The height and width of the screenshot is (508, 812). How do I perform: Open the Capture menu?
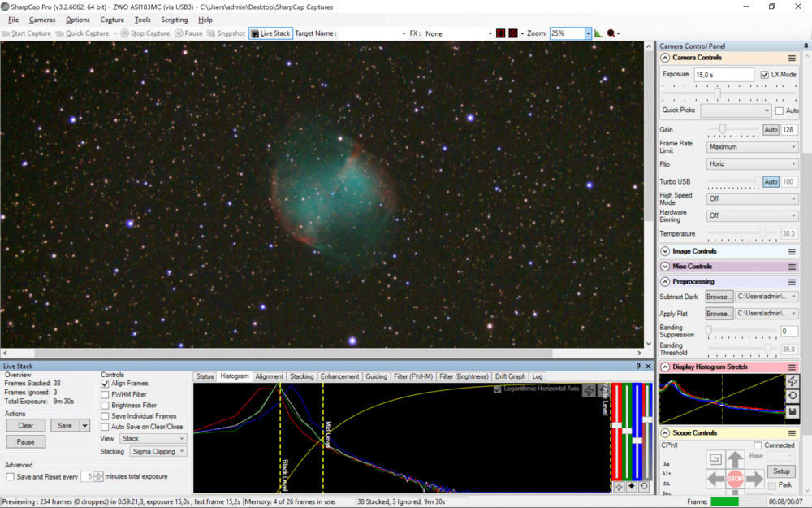point(112,20)
